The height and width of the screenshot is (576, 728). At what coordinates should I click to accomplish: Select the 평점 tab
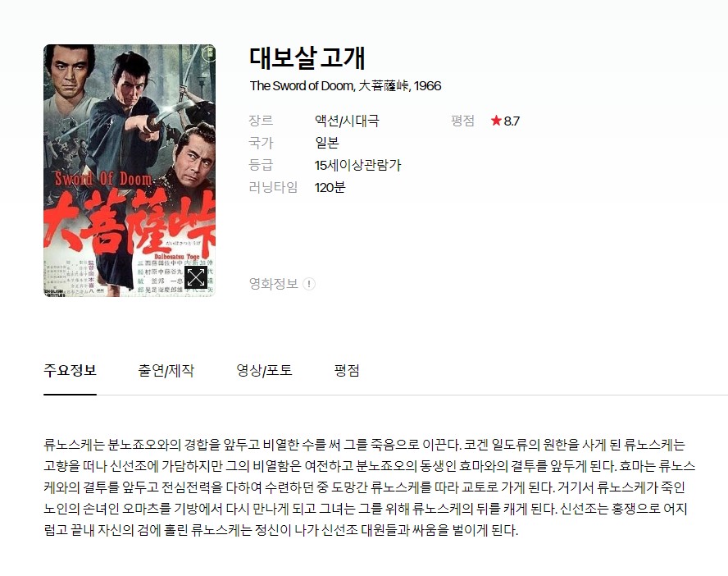347,370
